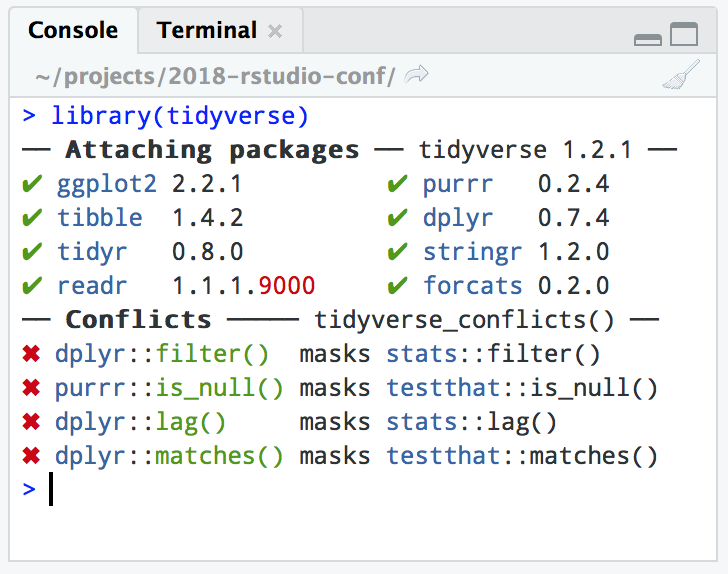Image resolution: width=728 pixels, height=574 pixels.
Task: Click dplyr::lag() in the conflicts list
Action: pyautogui.click(x=140, y=422)
